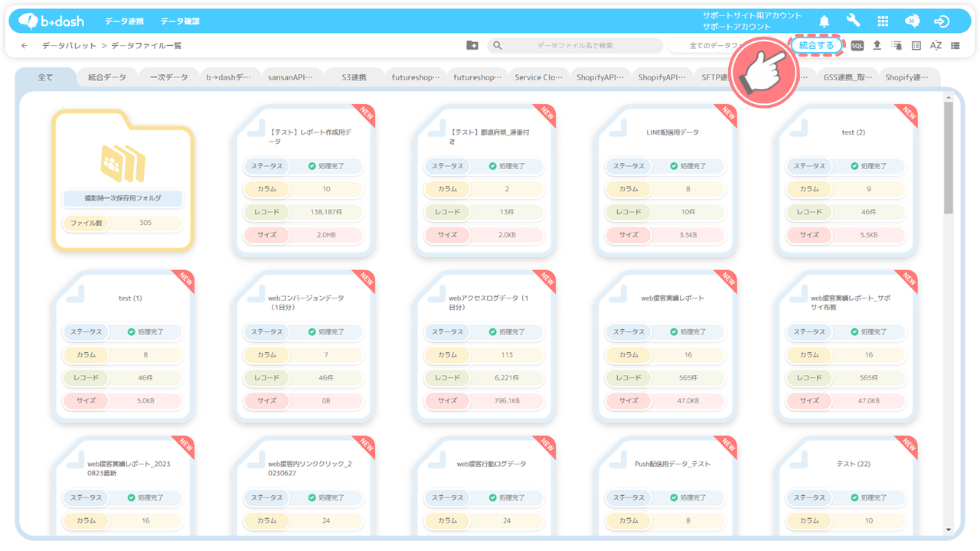Screen dimensions: 980x551
Task: Switch to the GSS連携_取… tab
Action: 848,77
